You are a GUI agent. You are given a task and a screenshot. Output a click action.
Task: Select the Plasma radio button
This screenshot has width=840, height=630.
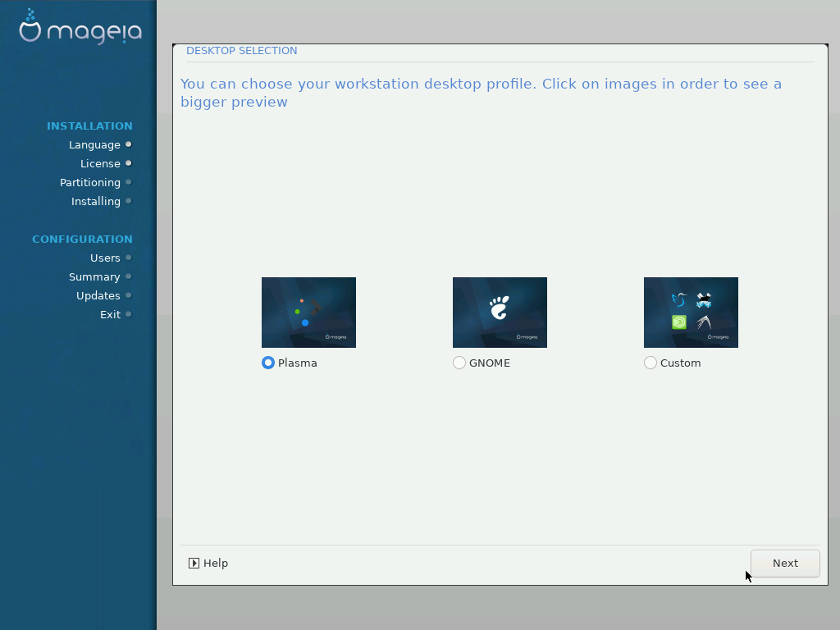click(x=268, y=363)
